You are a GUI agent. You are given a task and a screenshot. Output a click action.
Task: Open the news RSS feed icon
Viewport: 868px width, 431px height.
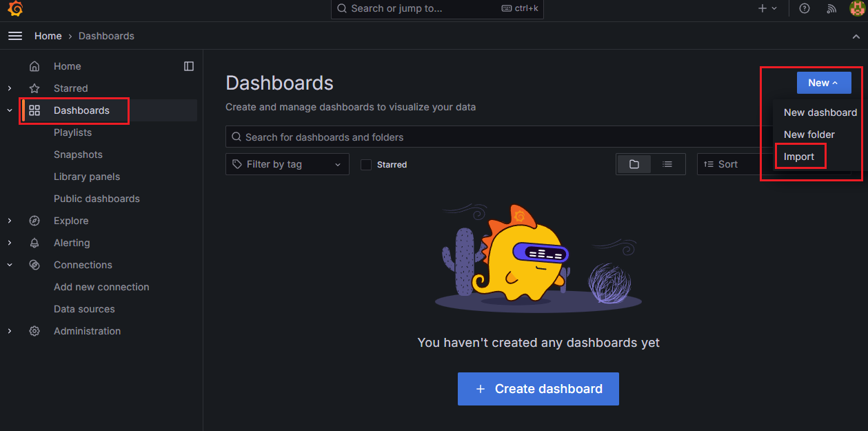(x=831, y=8)
